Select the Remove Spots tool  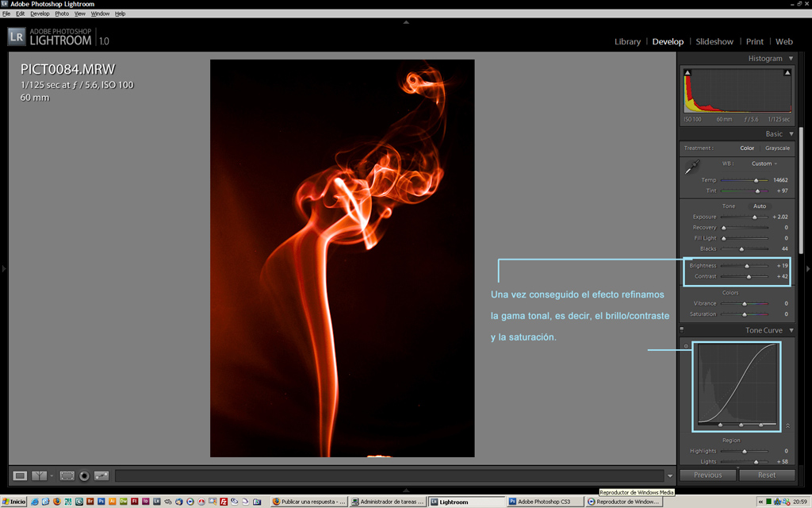101,475
